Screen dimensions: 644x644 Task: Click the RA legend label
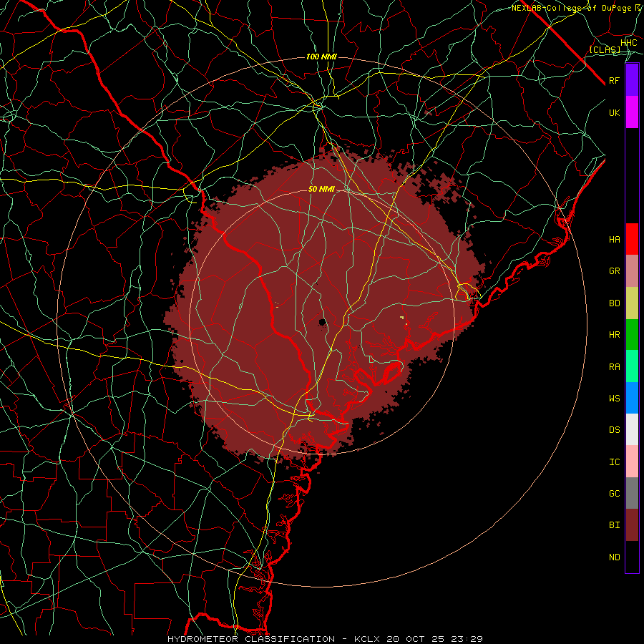[x=615, y=367]
